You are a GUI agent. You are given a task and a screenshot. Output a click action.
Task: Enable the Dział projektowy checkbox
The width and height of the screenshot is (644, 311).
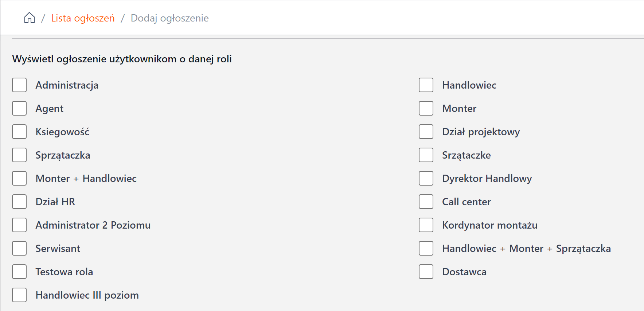coord(426,132)
